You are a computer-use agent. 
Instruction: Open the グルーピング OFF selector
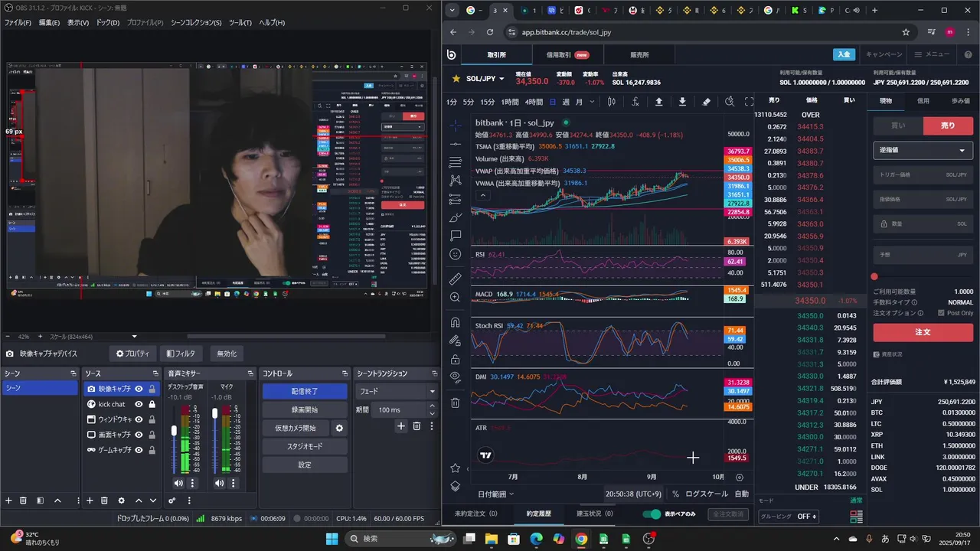(x=788, y=517)
